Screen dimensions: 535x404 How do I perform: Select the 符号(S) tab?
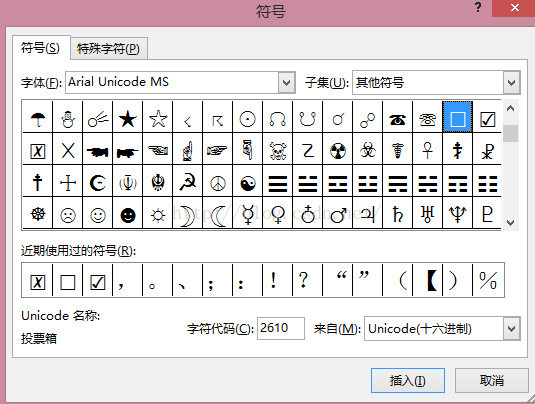[40, 48]
